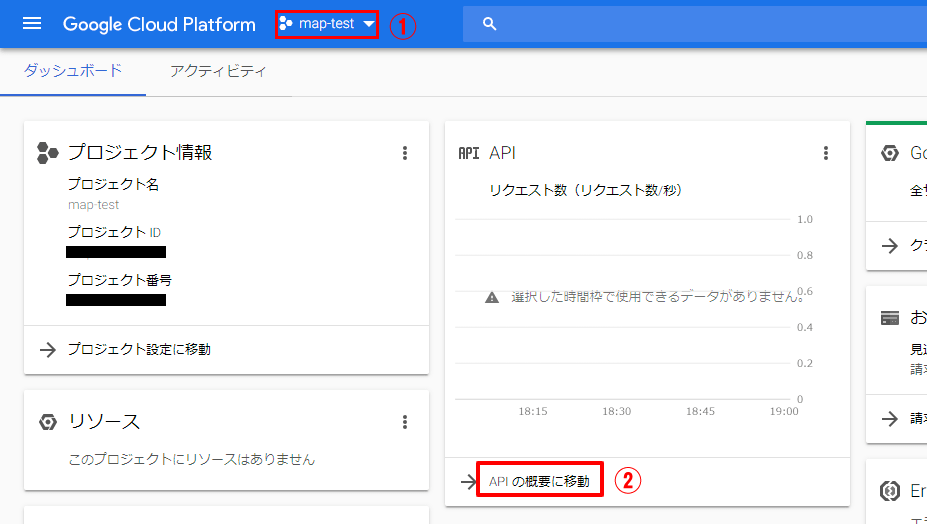Click the API card logo icon

[x=468, y=153]
